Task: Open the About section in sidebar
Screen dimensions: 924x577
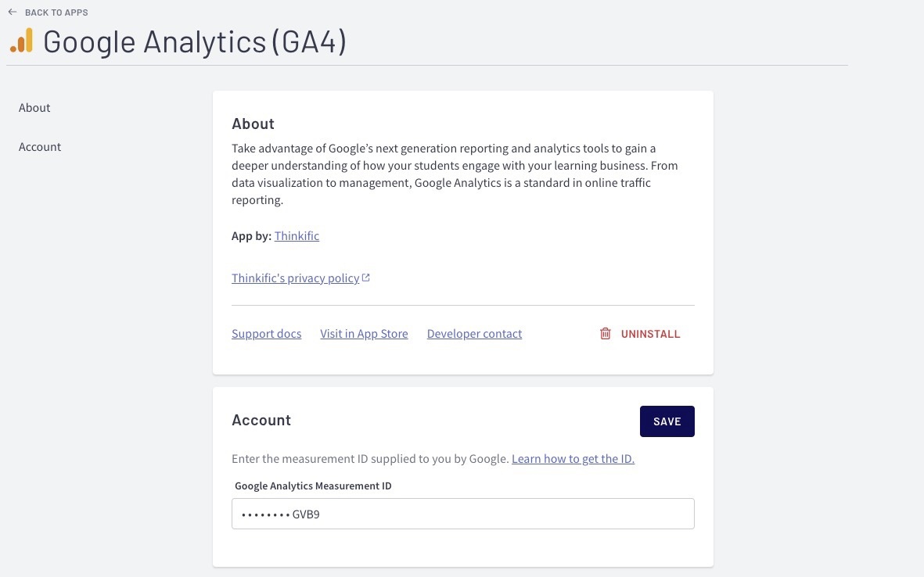Action: click(x=34, y=108)
